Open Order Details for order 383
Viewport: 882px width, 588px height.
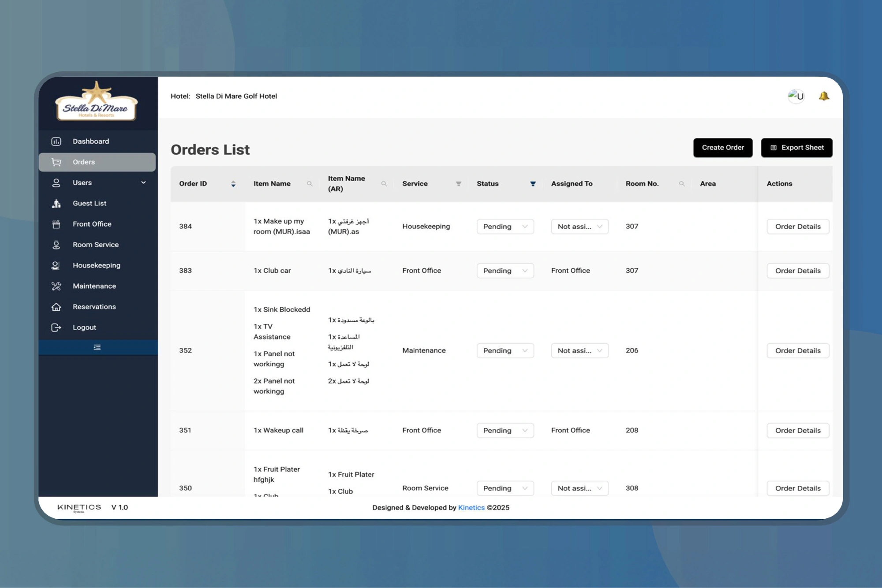point(797,271)
